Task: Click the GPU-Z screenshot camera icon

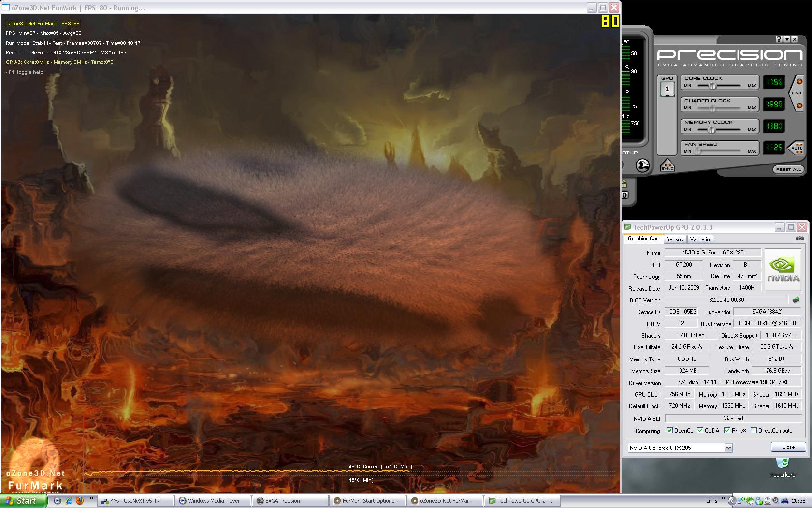Action: 800,239
